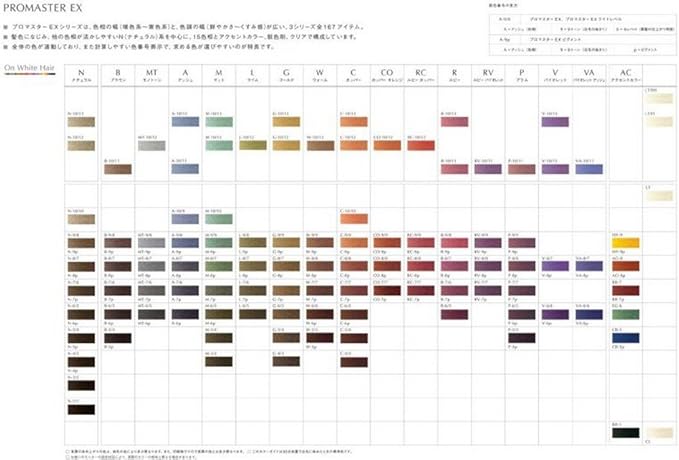Click the W warm column header

point(320,75)
